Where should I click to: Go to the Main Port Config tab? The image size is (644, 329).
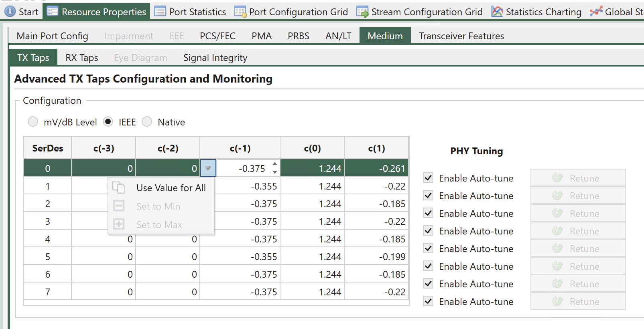click(53, 36)
